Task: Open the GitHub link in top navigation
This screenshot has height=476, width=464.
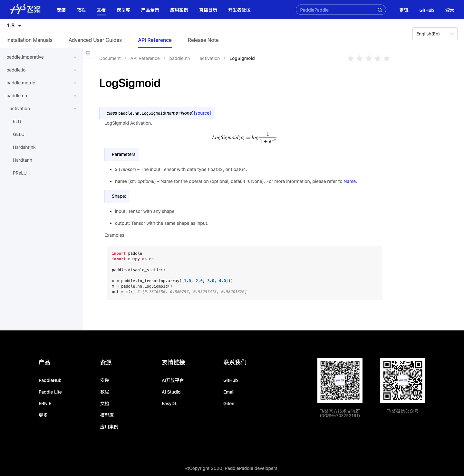Action: click(x=426, y=10)
